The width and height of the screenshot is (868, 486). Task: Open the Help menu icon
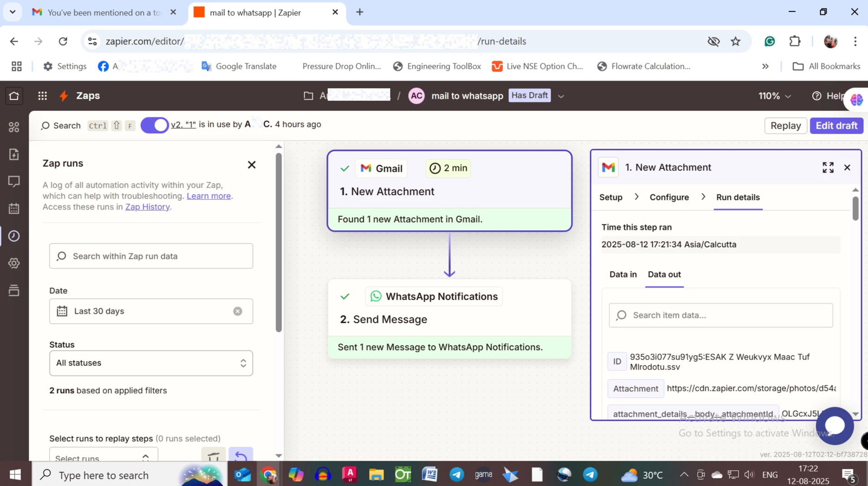(x=816, y=96)
